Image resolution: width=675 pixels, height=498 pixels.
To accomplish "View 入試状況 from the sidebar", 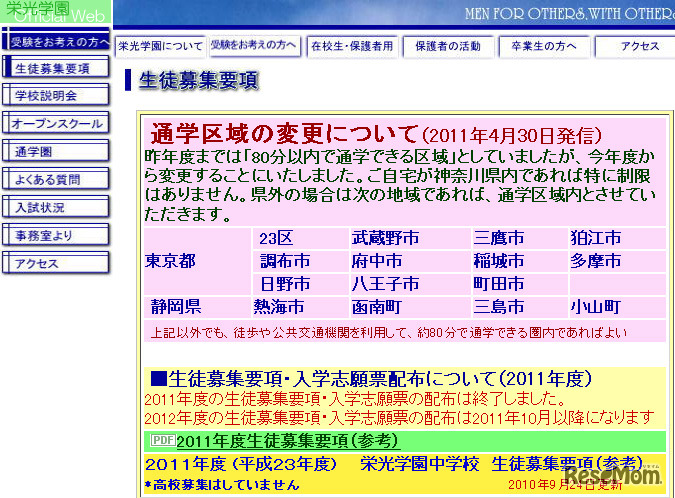I will point(56,207).
